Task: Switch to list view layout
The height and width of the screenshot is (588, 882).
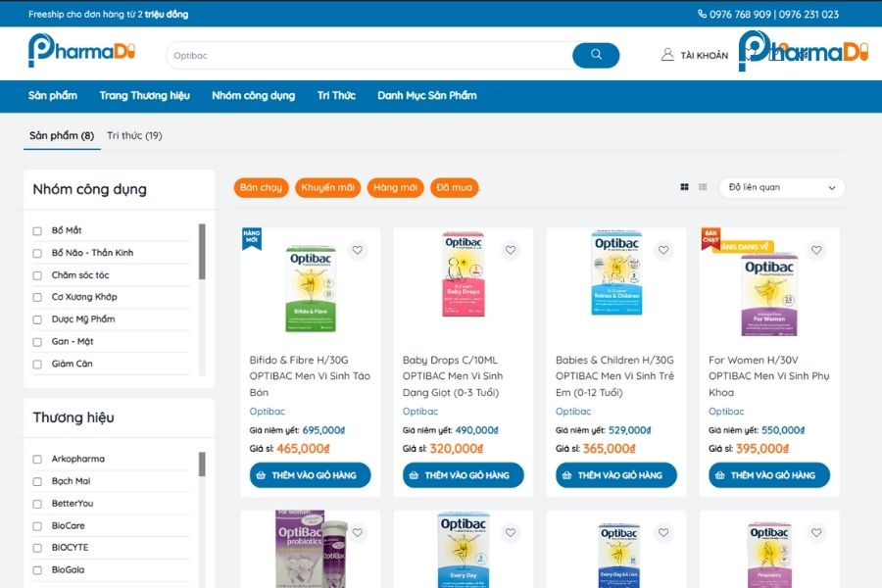Action: 703,187
